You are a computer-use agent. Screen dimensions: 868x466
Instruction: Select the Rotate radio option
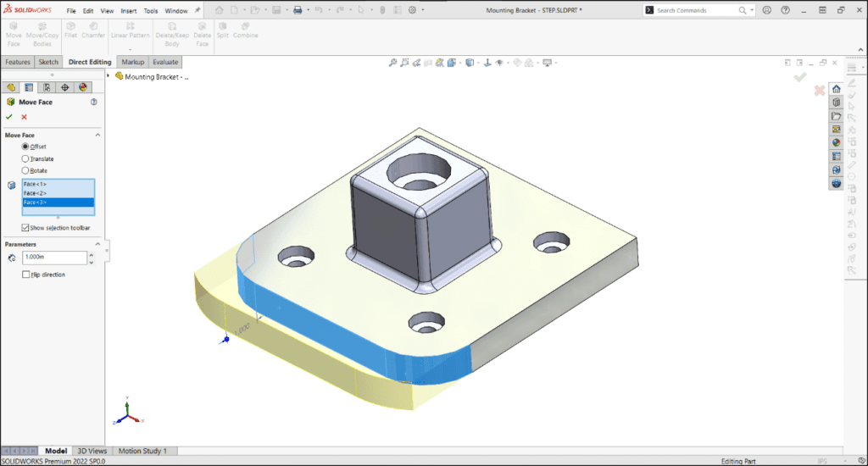25,170
